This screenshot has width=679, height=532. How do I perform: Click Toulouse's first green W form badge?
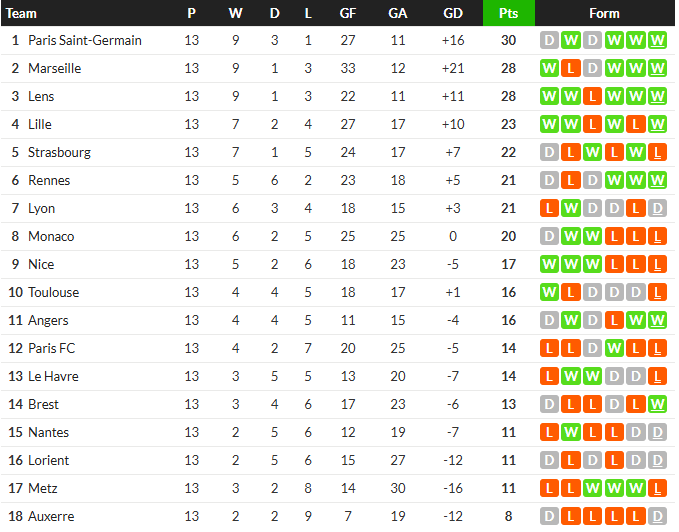(549, 293)
